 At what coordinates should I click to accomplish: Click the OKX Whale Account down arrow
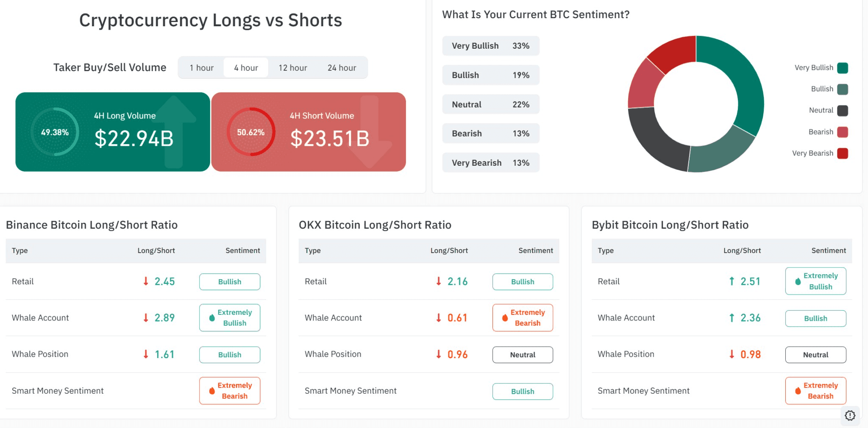pyautogui.click(x=439, y=318)
